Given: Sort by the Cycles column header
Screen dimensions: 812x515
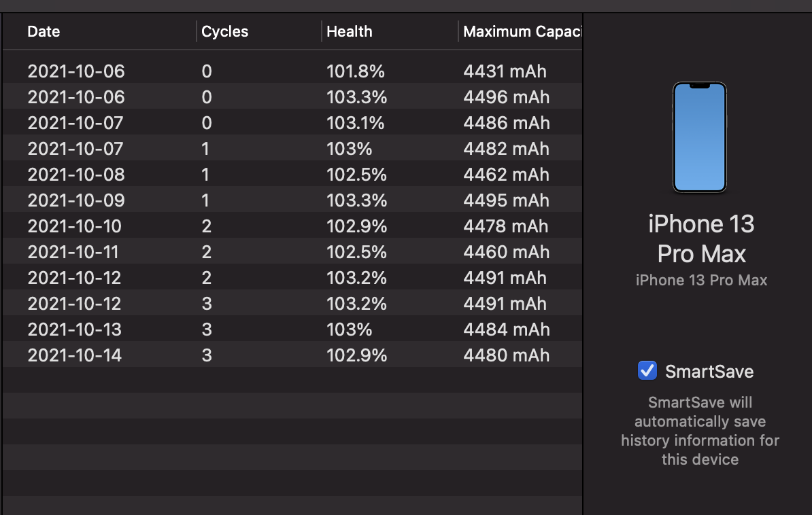Looking at the screenshot, I should coord(225,32).
